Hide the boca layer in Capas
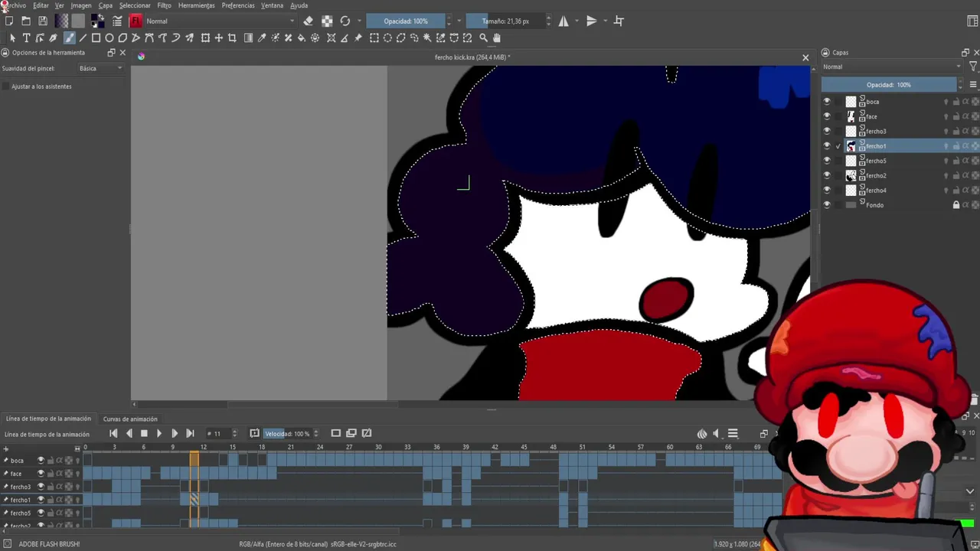Viewport: 980px width, 551px height. [826, 101]
